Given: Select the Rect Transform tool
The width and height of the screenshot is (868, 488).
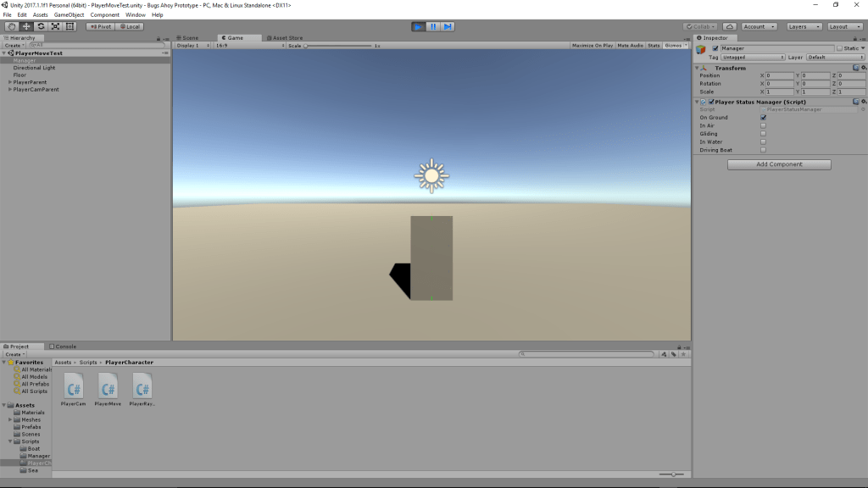Looking at the screenshot, I should tap(70, 26).
